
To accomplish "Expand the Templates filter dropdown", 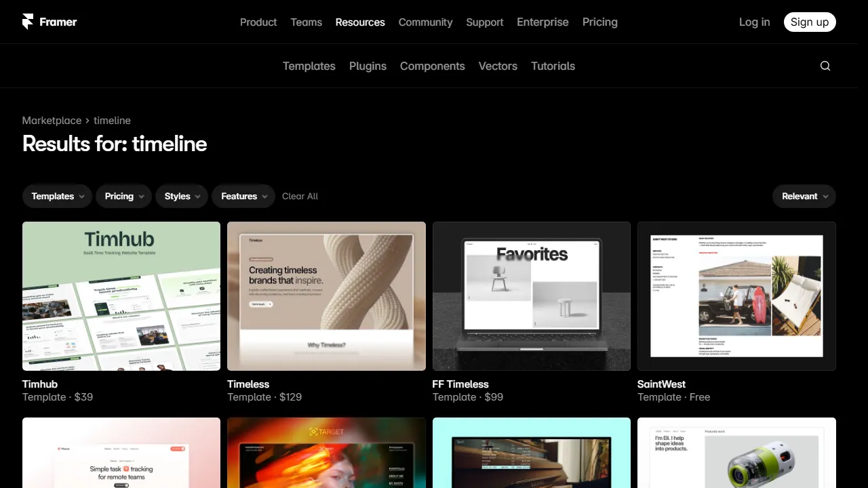I will (x=57, y=196).
